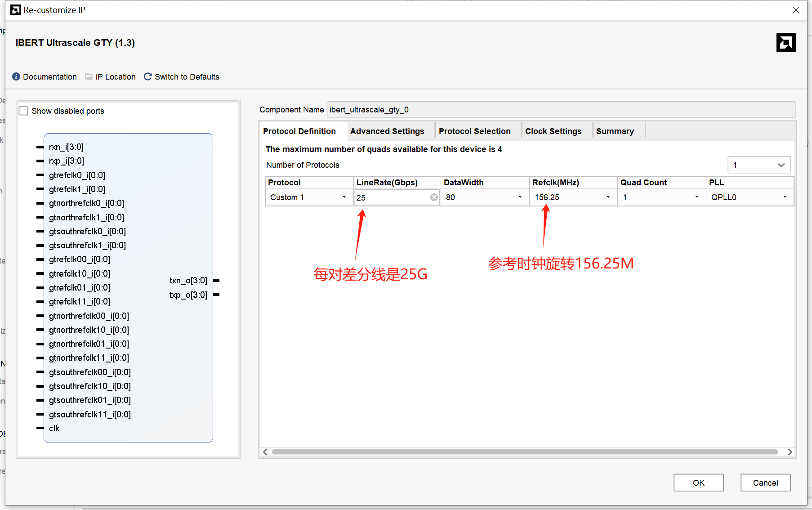
Task: Click the AMD logo in the header
Action: (x=786, y=43)
